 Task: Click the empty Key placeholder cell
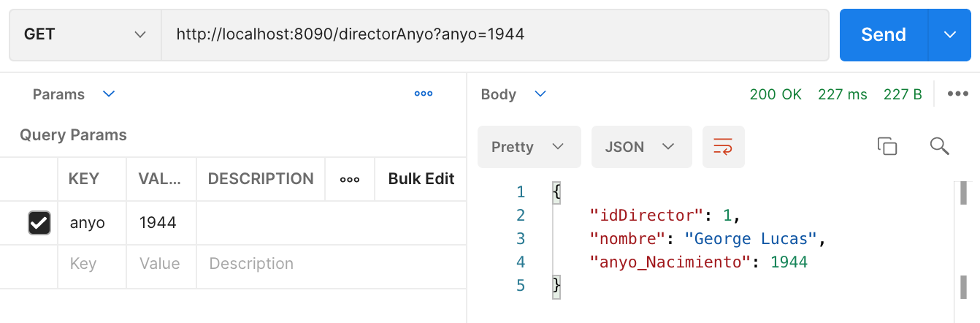(x=93, y=264)
